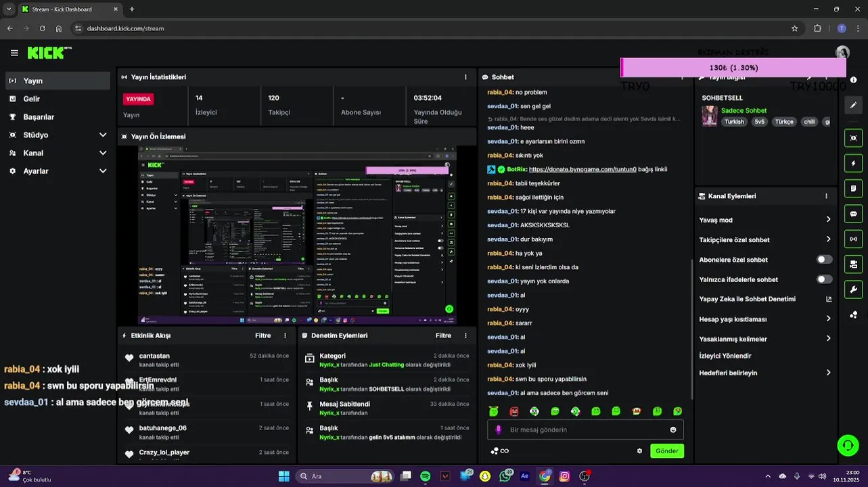
Task: Click the moderation panel icon in right toolbar
Action: tap(854, 264)
